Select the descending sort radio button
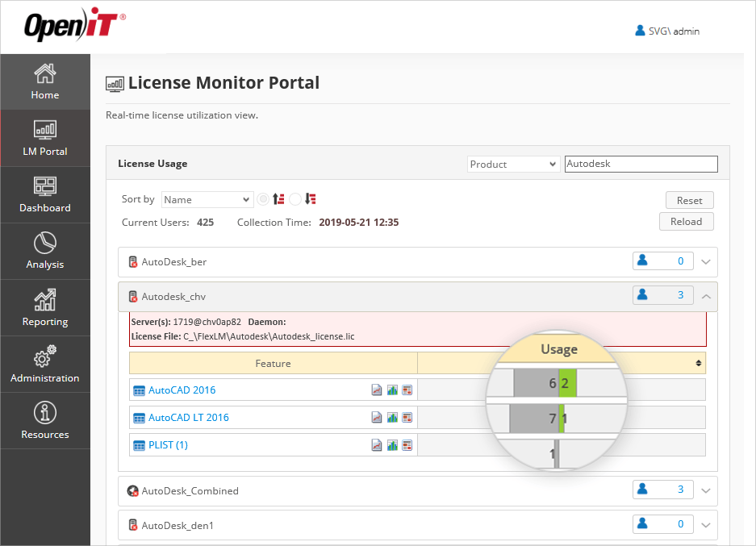The height and width of the screenshot is (546, 756). [x=295, y=199]
